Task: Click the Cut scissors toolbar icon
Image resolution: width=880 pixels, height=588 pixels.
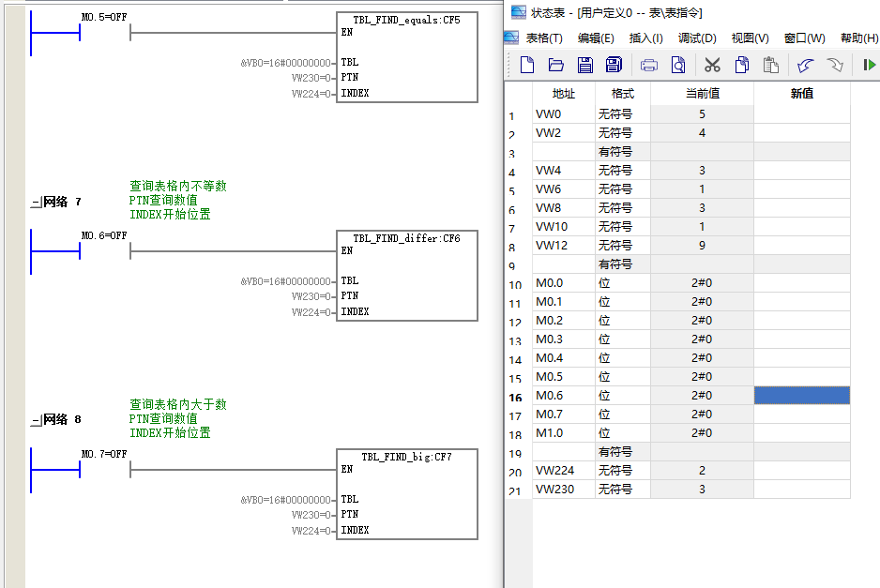Action: [x=712, y=65]
